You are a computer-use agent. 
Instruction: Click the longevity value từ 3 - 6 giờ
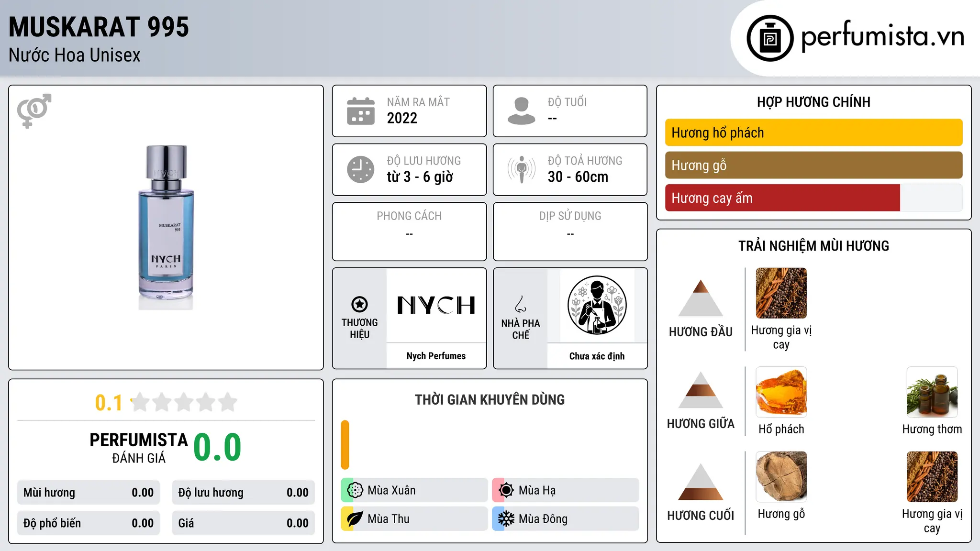(x=420, y=176)
